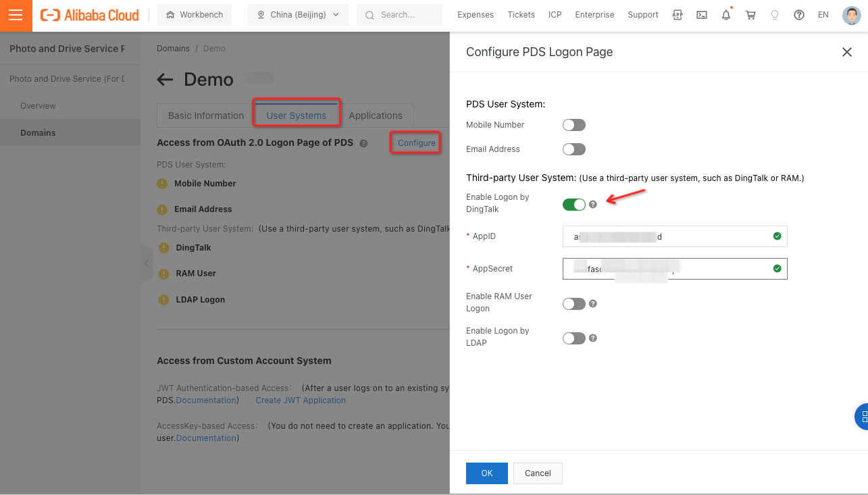Click Cancel in configure panel

coord(538,473)
